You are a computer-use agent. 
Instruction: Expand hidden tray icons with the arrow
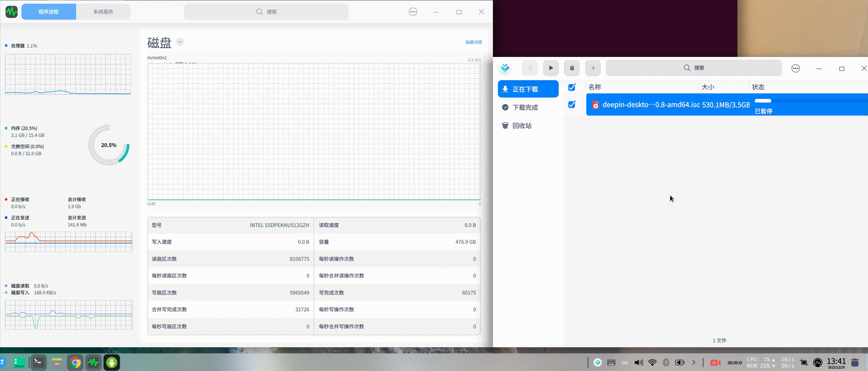pos(693,362)
